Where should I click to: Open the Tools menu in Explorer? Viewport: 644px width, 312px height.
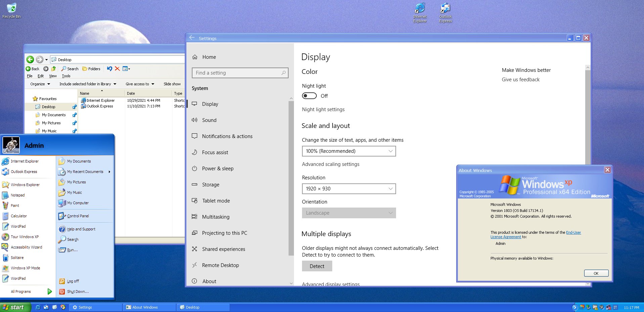[x=66, y=76]
